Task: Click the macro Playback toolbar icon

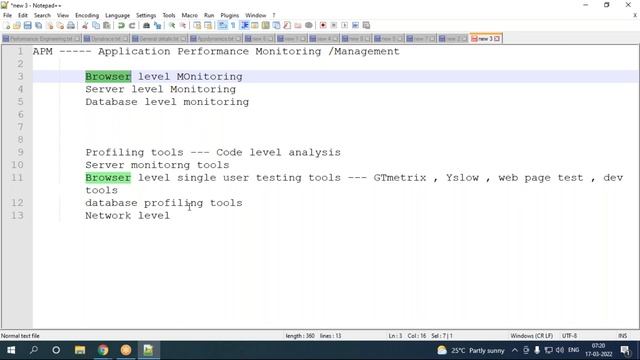Action: tap(344, 25)
